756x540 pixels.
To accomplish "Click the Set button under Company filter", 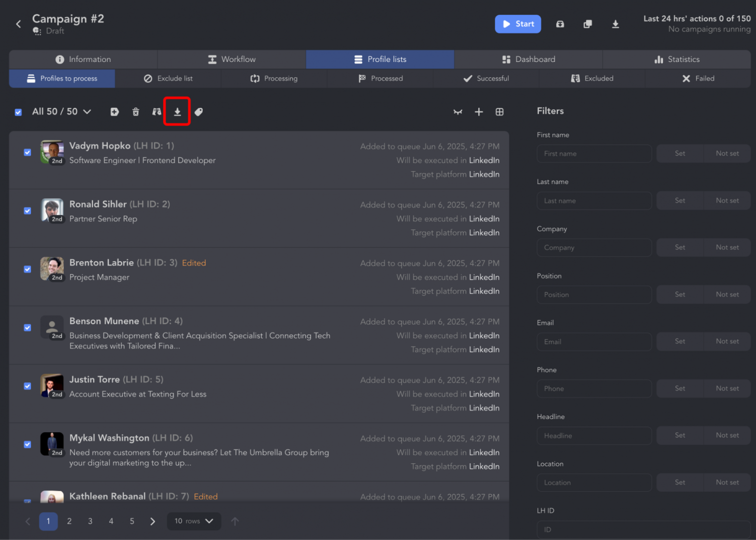I will tap(680, 247).
